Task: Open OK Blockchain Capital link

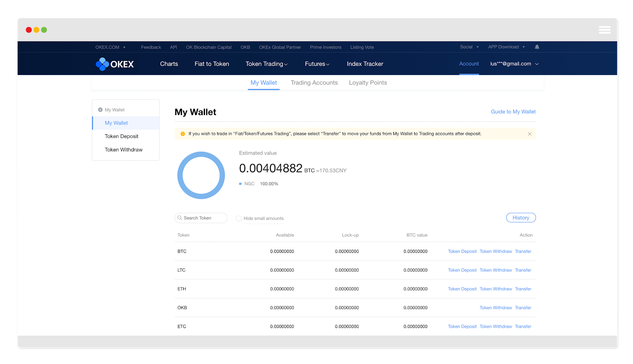Action: coord(209,47)
